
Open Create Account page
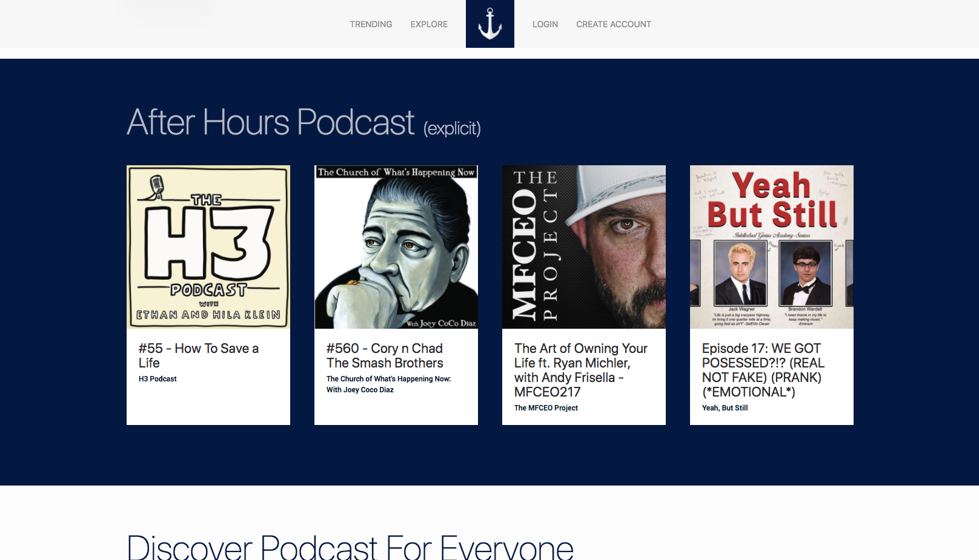tap(614, 24)
